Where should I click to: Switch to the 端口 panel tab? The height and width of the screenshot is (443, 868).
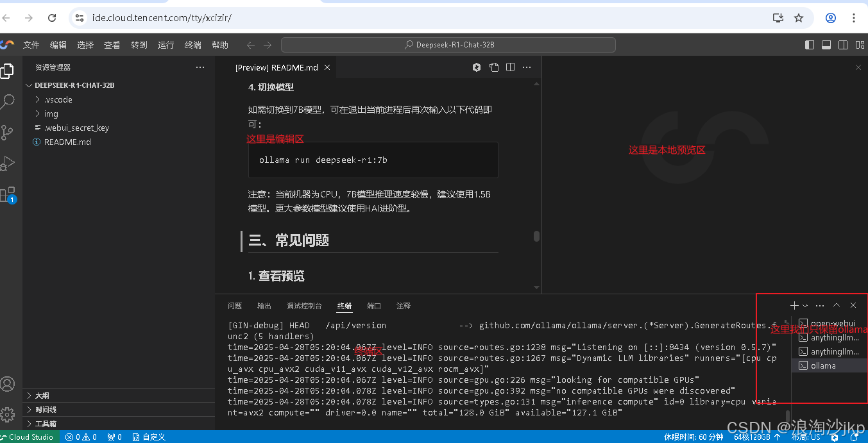click(x=374, y=306)
